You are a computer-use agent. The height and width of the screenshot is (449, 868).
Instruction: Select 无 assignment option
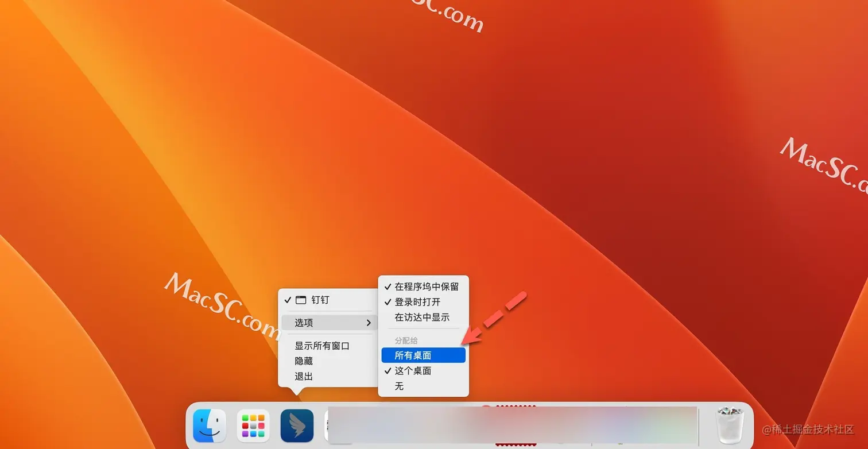pos(423,386)
